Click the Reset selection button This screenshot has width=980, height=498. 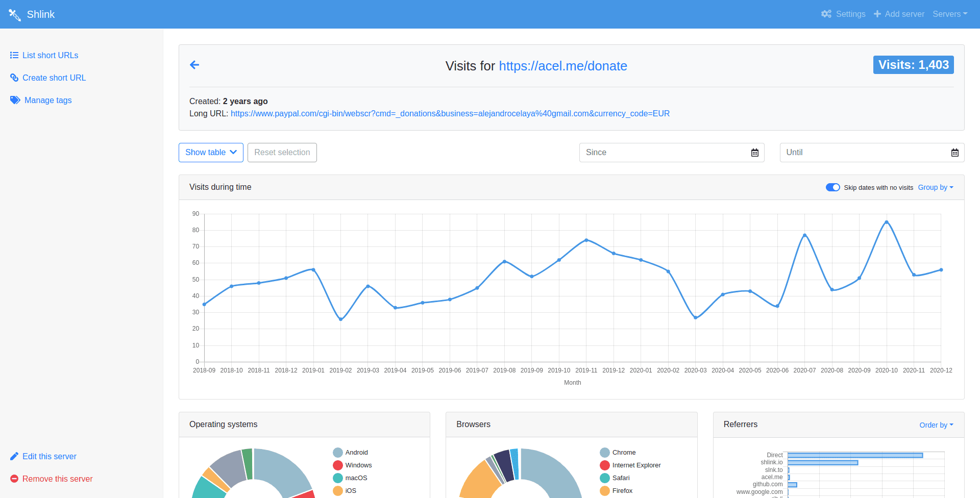282,153
